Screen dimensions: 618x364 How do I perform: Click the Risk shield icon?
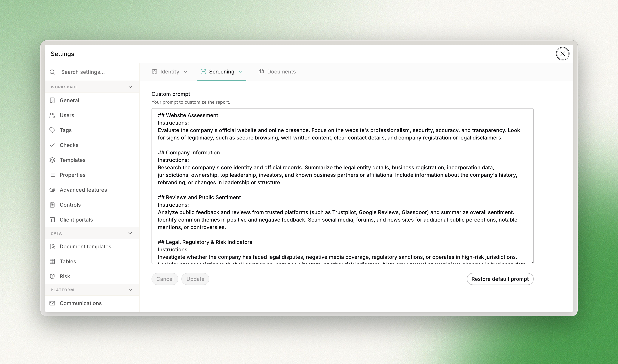[52, 276]
